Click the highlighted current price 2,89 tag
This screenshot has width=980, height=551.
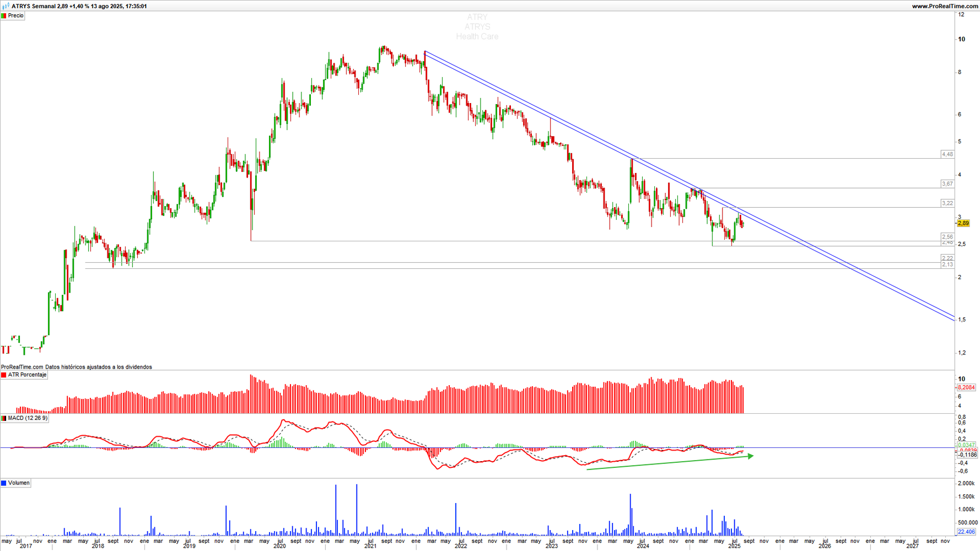963,223
